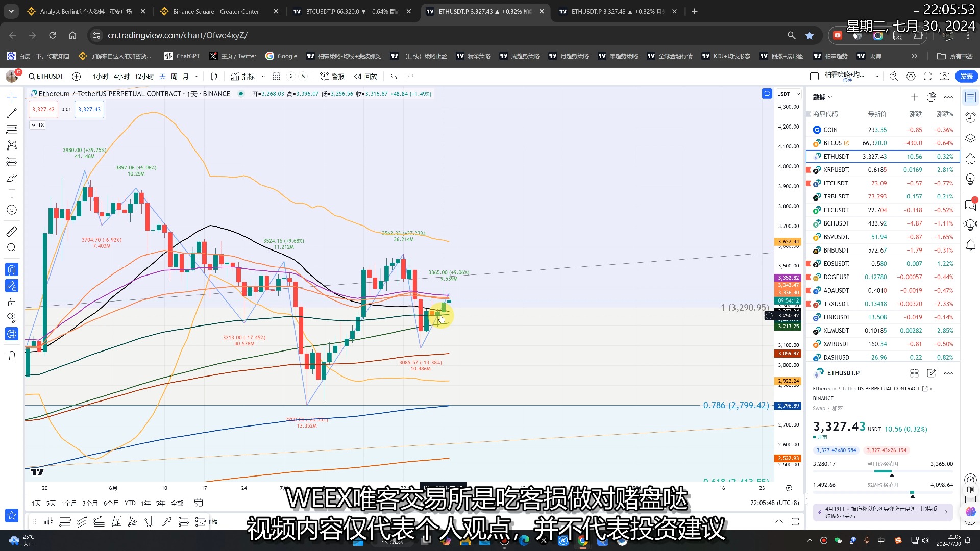The width and height of the screenshot is (980, 551).
Task: Click the ETHUSDT symbol search button
Action: pos(46,77)
